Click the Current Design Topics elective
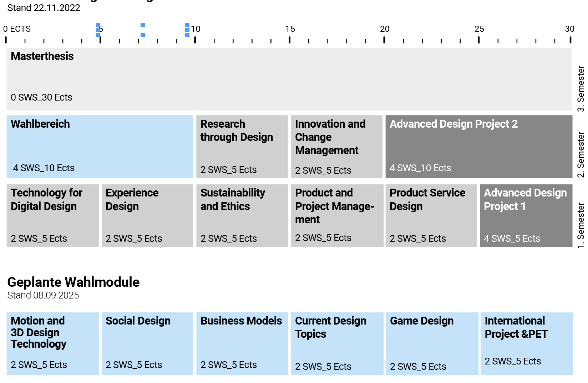This screenshot has height=383, width=588. 337,343
